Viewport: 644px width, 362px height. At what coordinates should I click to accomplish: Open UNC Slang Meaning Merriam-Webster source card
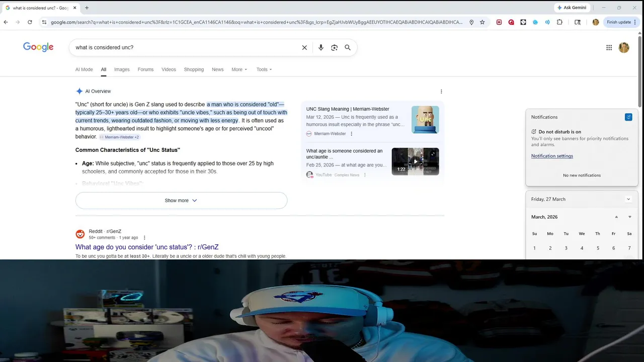[348, 109]
